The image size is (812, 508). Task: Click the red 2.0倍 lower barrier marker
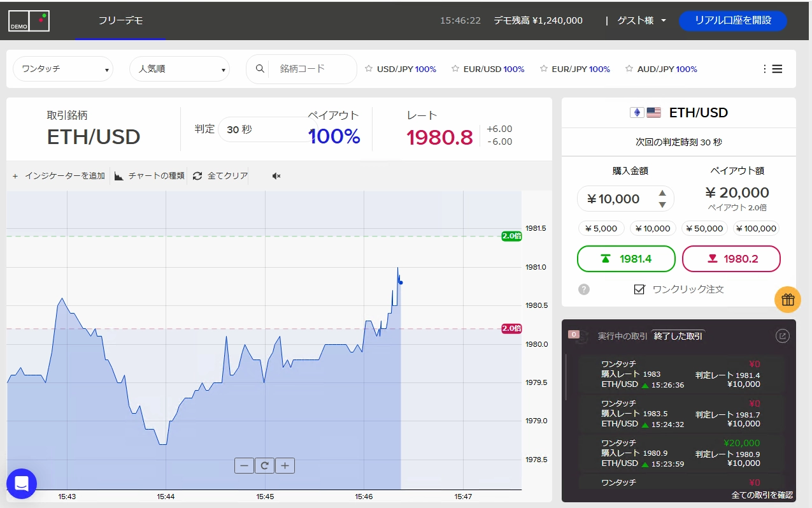coord(511,328)
